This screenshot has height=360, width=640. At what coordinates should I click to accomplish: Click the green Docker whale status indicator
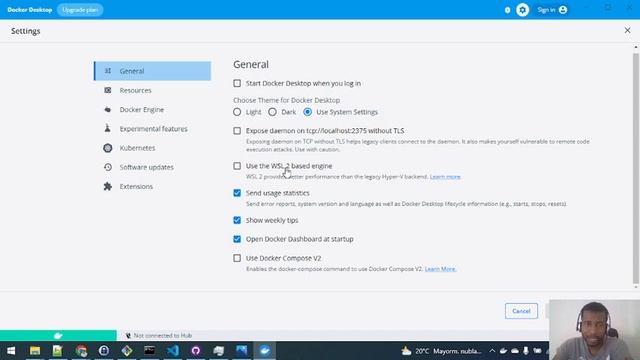pyautogui.click(x=58, y=336)
